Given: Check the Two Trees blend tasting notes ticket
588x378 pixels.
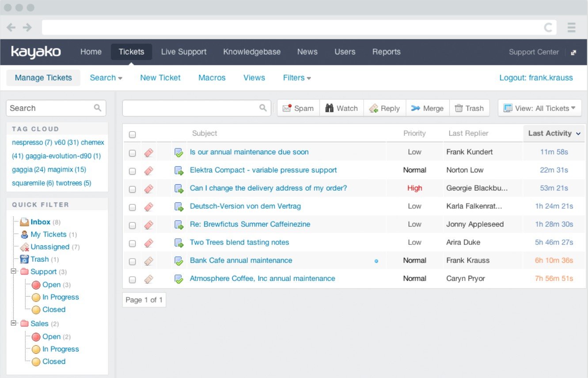Looking at the screenshot, I should tap(132, 244).
